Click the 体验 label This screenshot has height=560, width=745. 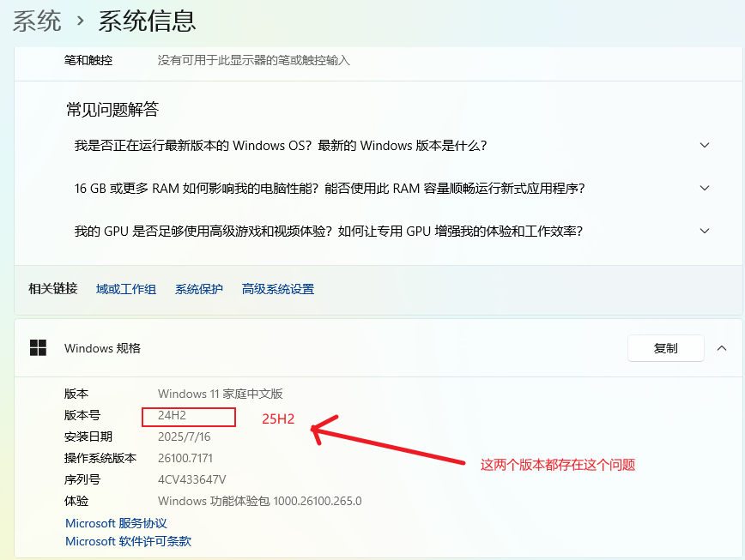coord(76,501)
